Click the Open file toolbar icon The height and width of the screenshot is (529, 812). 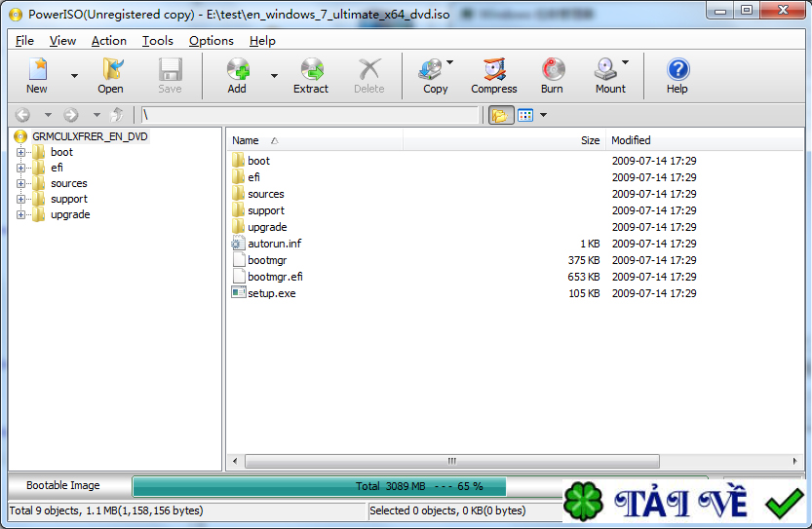111,69
